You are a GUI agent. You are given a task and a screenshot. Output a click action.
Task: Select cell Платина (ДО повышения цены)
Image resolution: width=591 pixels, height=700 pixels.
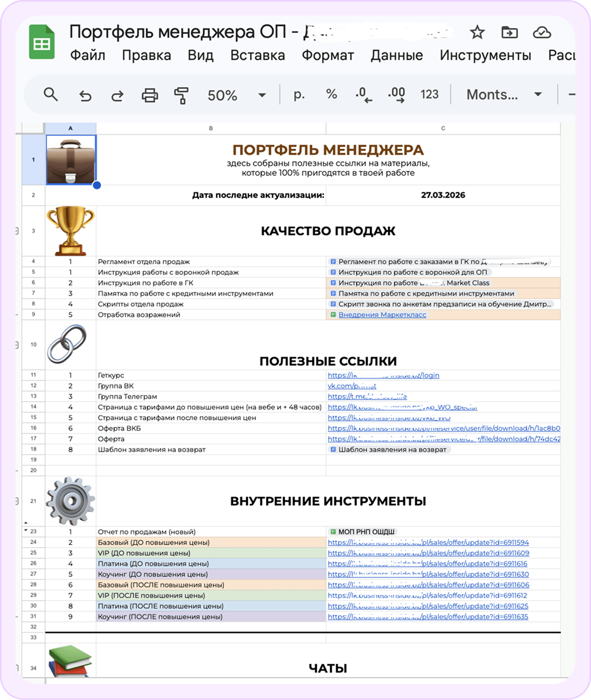(x=211, y=564)
